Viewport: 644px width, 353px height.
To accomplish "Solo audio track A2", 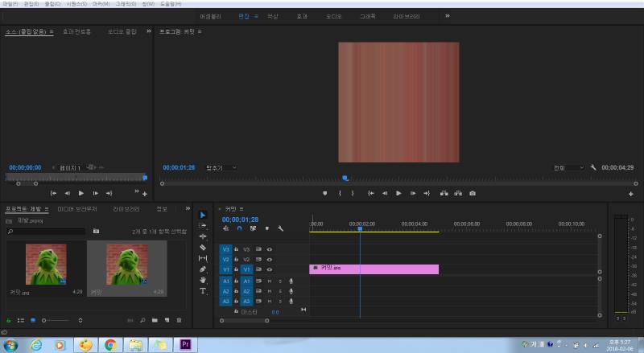I will tap(280, 291).
